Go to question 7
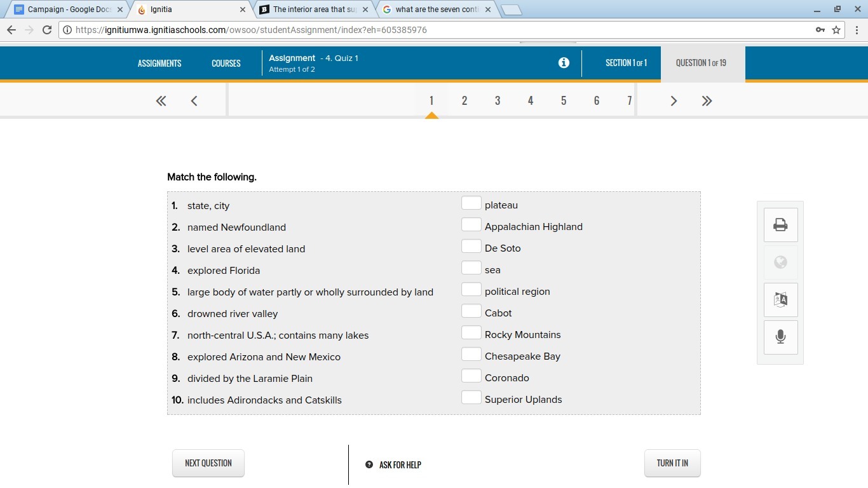Screen dimensions: 868x488 pyautogui.click(x=629, y=100)
